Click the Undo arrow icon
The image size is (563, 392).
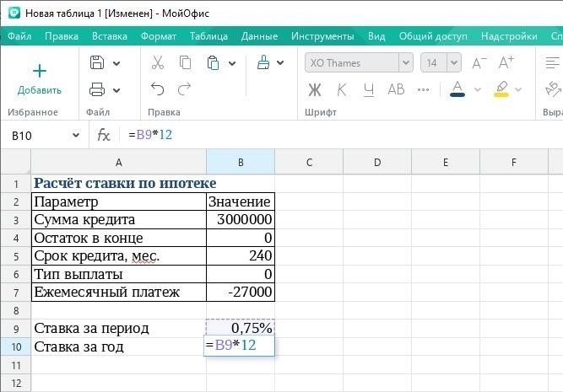point(158,89)
